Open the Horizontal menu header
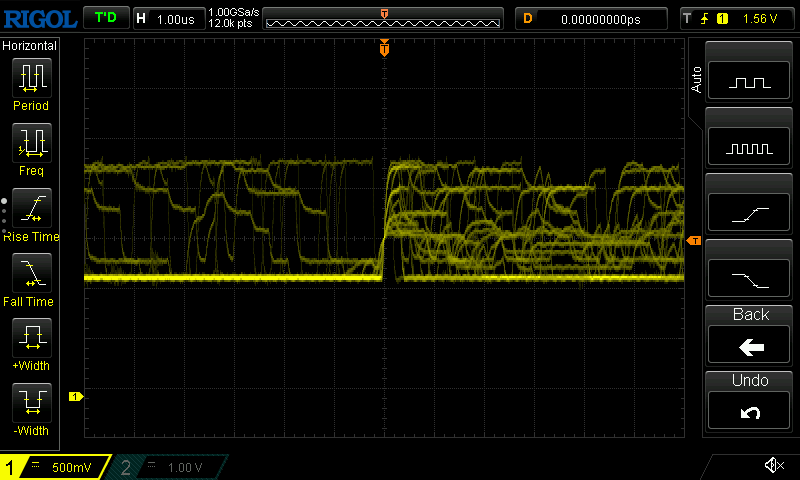 pyautogui.click(x=31, y=46)
